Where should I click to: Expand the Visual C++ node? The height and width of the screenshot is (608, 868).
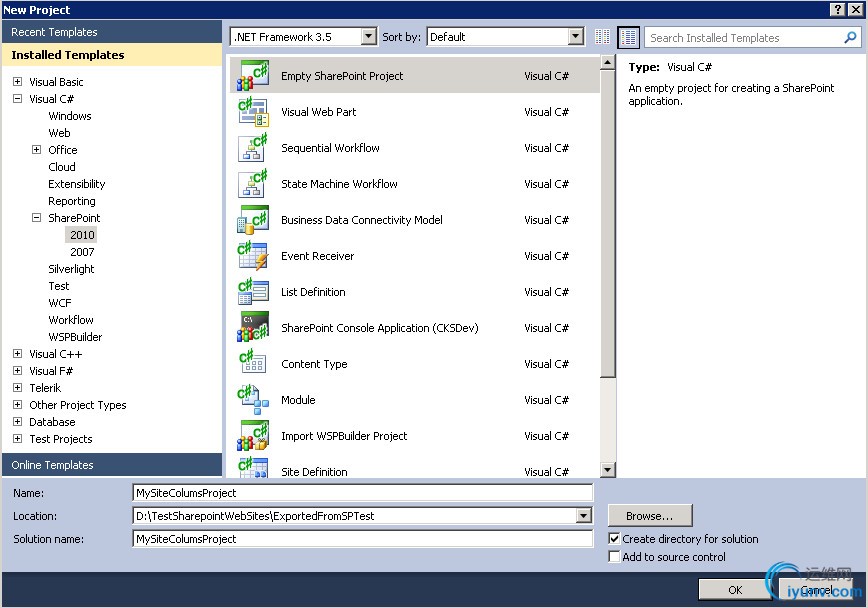18,354
